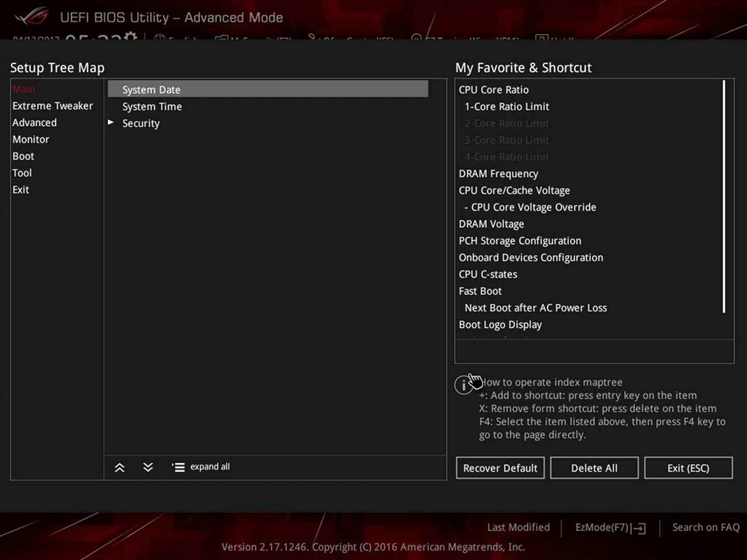Select Onboard Devices Configuration favorite

click(531, 257)
